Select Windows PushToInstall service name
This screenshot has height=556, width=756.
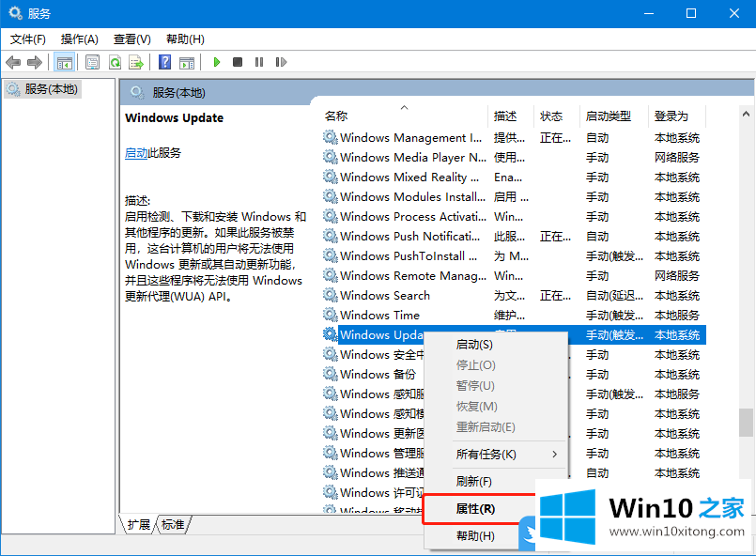tap(409, 256)
